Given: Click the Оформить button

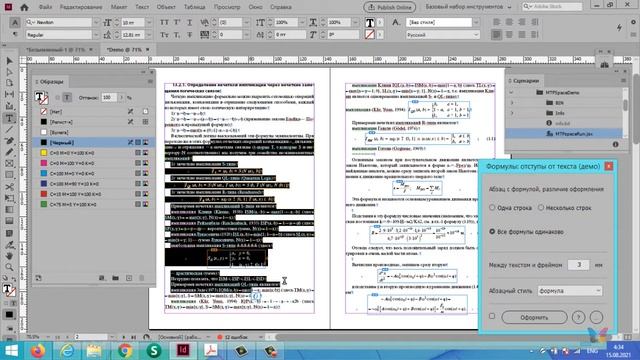Looking at the screenshot, I should (x=534, y=317).
